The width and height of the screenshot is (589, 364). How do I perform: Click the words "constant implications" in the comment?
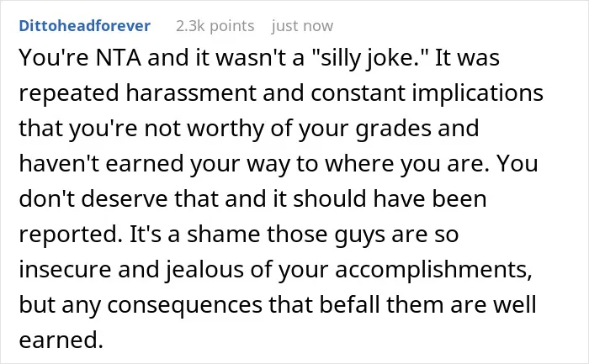(x=427, y=93)
